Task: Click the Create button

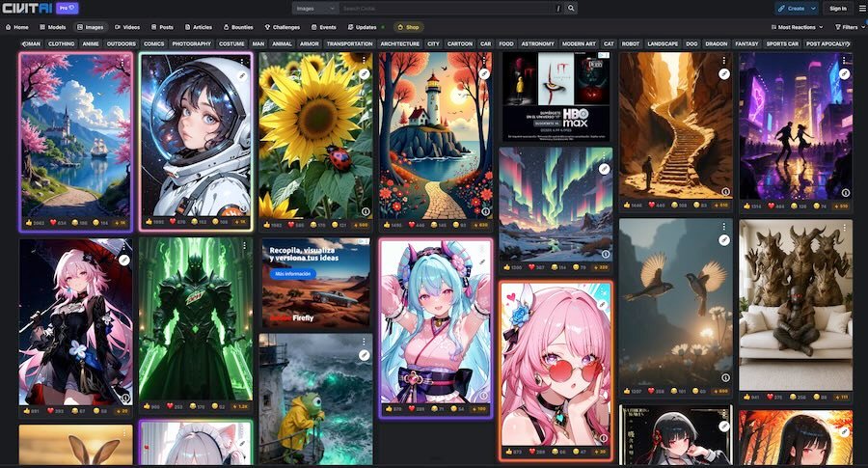Action: tap(792, 9)
